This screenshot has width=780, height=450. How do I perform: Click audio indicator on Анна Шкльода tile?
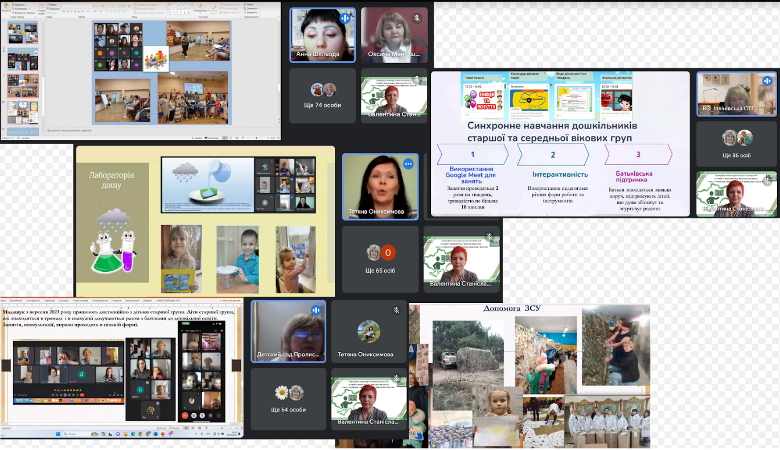tap(345, 18)
